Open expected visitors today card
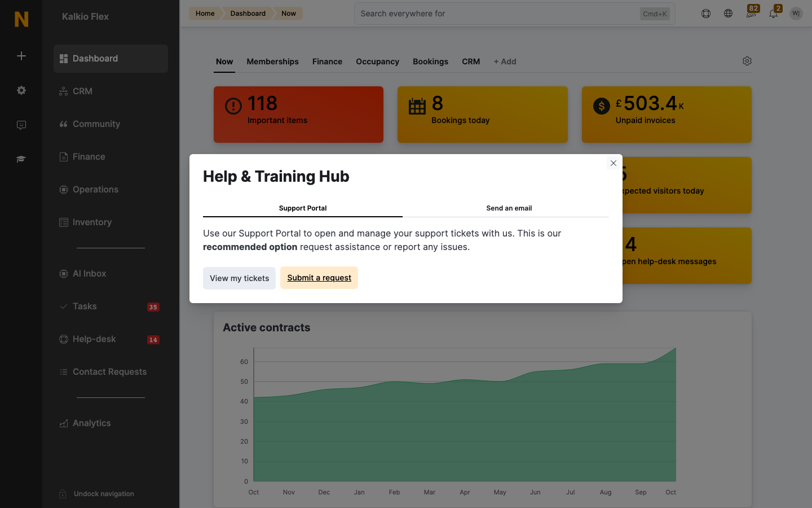This screenshot has width=812, height=508. 687,185
